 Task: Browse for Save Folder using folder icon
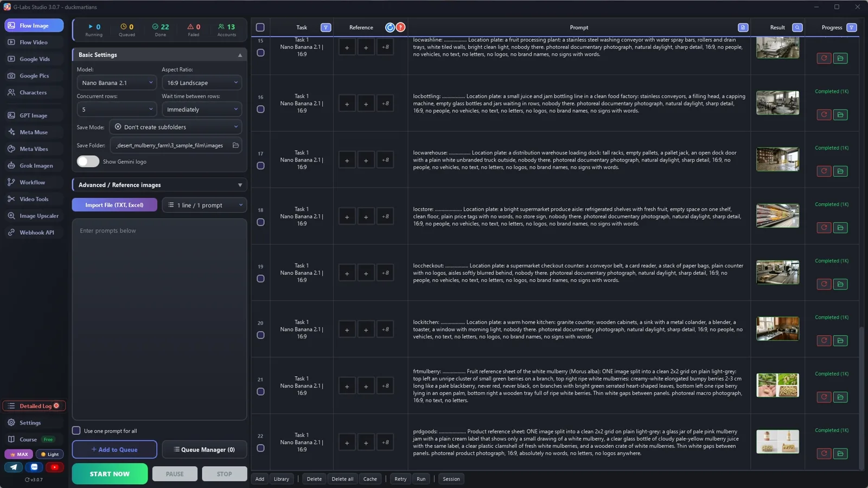tap(235, 145)
